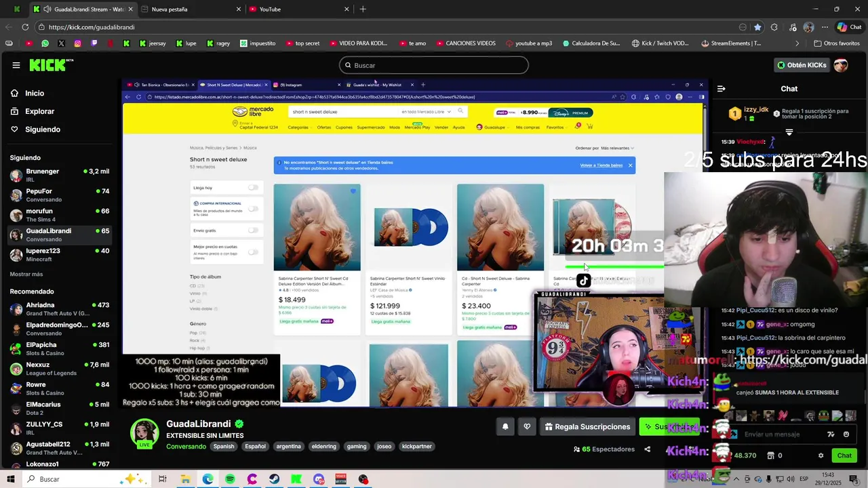Screen dimensions: 868x488
Task: Close the GuadaLibrandi Stream tab
Action: (130, 9)
